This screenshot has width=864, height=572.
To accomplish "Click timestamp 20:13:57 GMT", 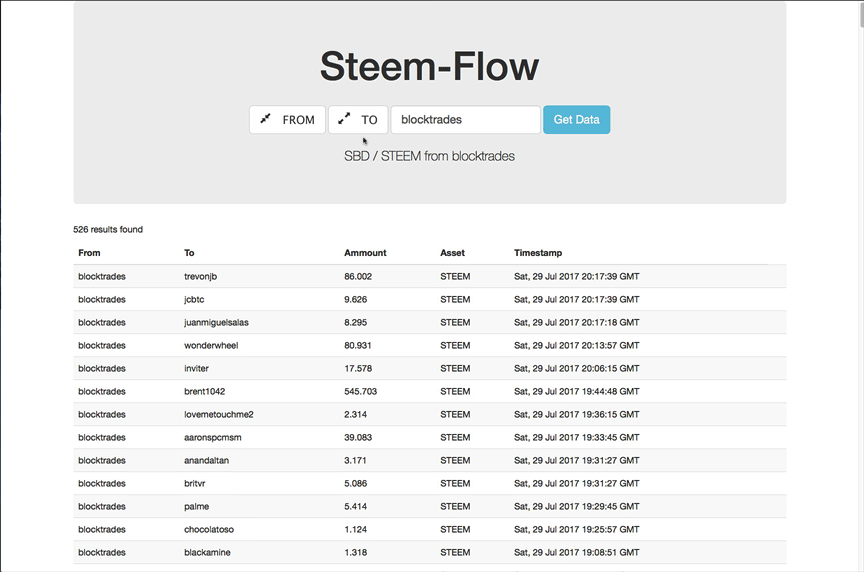I will point(576,346).
